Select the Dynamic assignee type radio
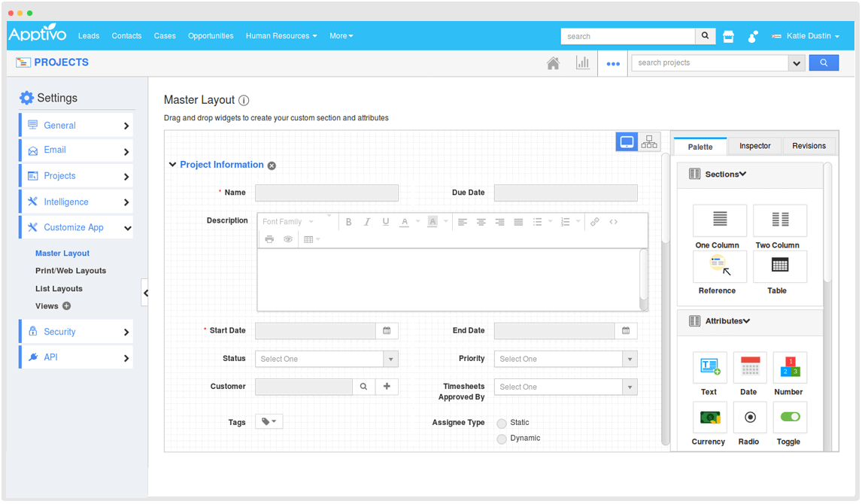Screen dimensions: 865x504 [x=502, y=439]
